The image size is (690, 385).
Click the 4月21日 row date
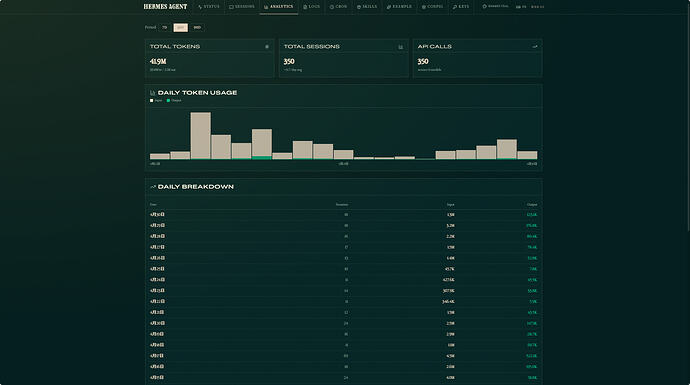click(157, 312)
